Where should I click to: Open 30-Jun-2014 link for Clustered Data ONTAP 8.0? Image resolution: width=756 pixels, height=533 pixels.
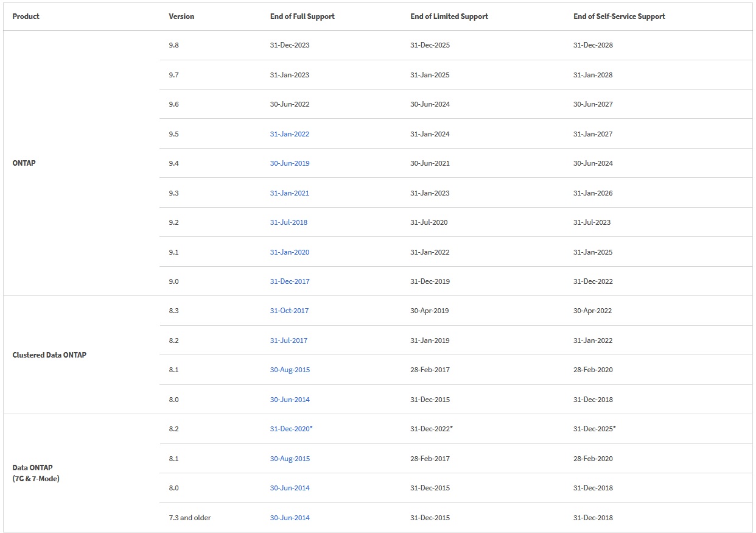[290, 400]
